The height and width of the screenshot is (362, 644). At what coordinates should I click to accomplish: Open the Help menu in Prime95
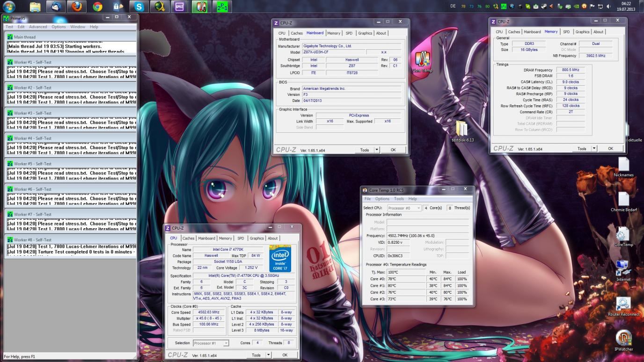point(94,27)
